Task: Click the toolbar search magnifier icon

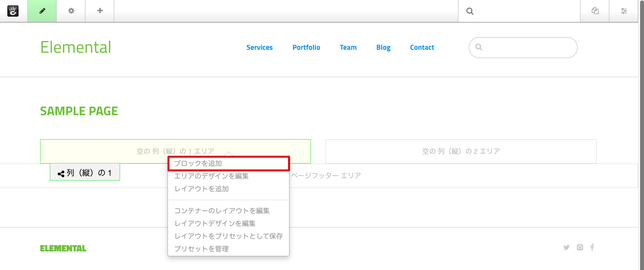Action: (x=470, y=11)
